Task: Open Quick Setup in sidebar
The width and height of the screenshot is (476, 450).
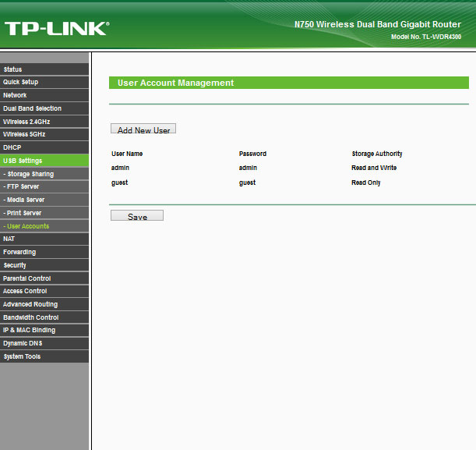Action: click(x=44, y=82)
